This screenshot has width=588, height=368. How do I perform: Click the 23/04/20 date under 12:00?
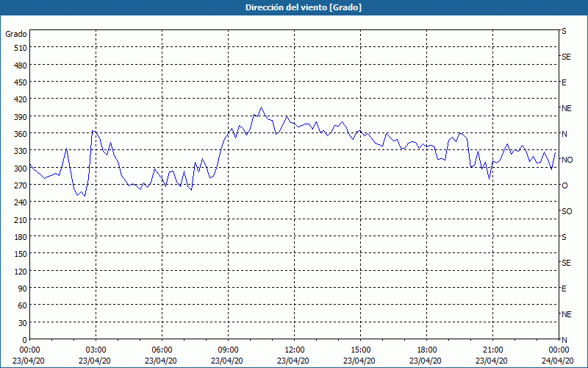pos(293,361)
